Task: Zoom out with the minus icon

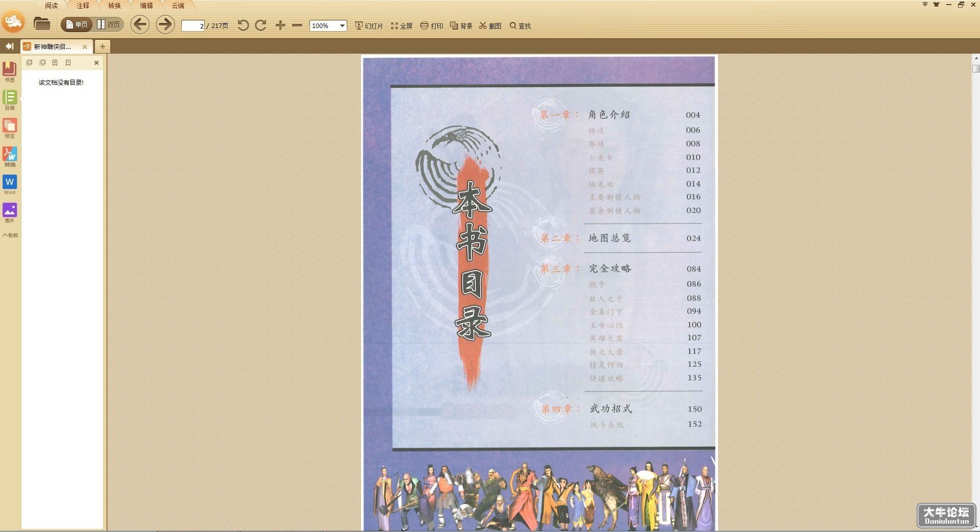Action: 297,25
